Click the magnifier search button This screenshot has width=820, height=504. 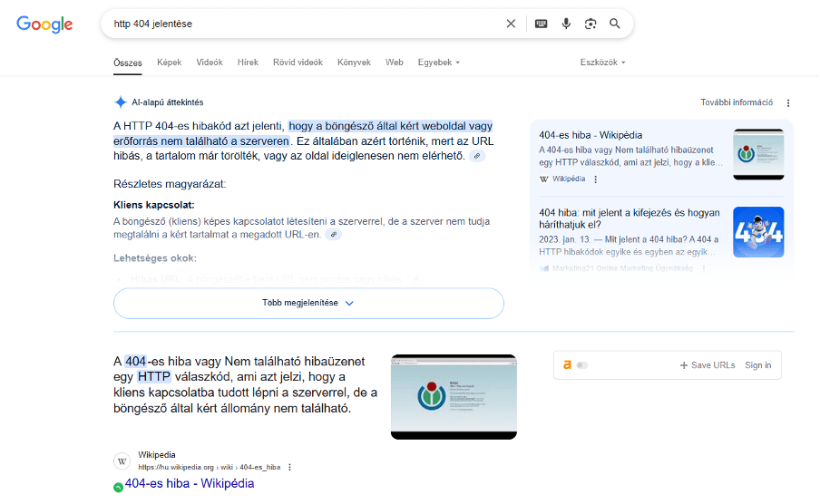point(615,24)
